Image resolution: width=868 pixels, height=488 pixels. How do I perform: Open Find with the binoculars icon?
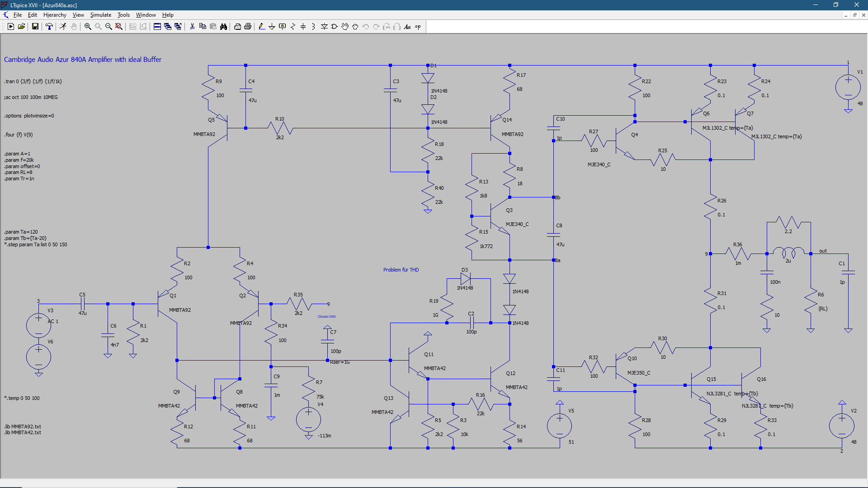click(x=223, y=27)
